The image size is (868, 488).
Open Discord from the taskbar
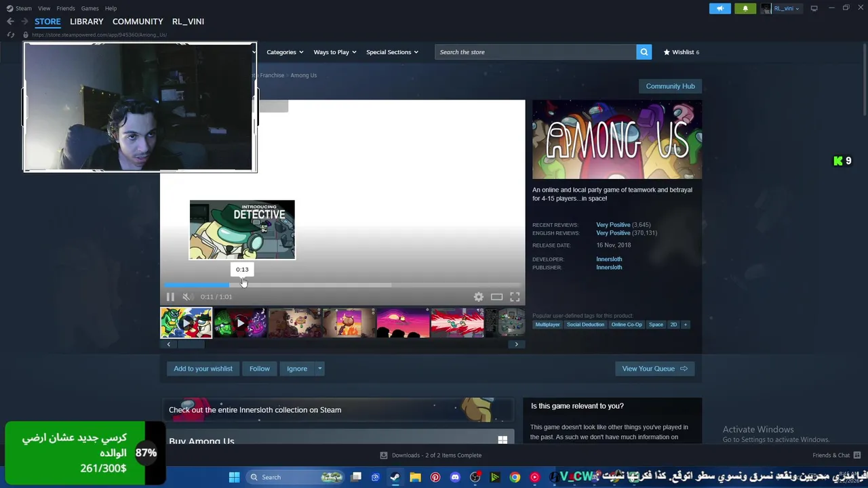(455, 477)
